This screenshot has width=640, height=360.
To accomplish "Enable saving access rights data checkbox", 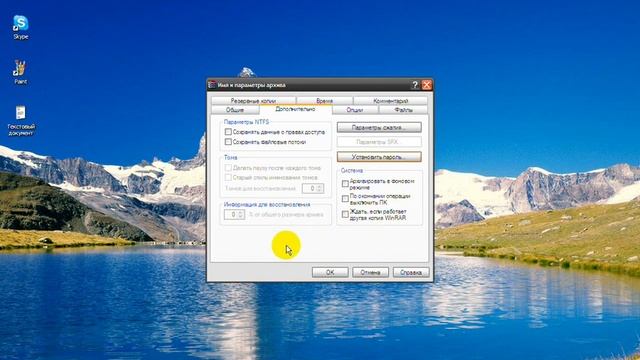I will coord(228,132).
